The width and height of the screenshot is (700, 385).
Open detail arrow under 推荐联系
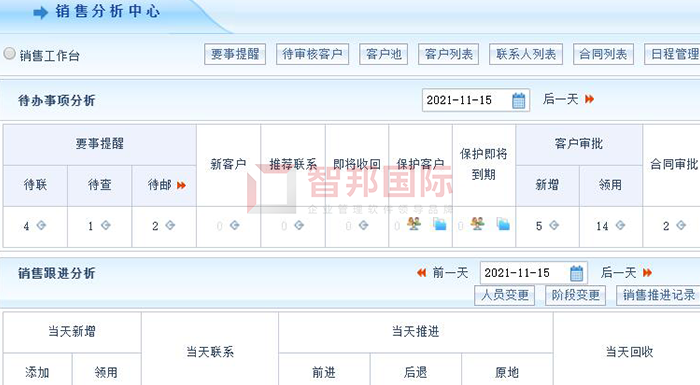tap(299, 226)
